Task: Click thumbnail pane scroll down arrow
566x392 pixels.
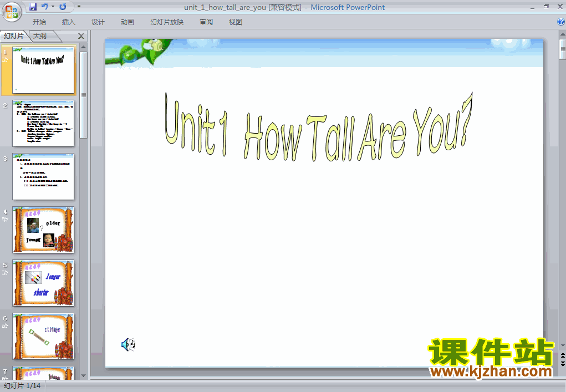Action: (83, 376)
